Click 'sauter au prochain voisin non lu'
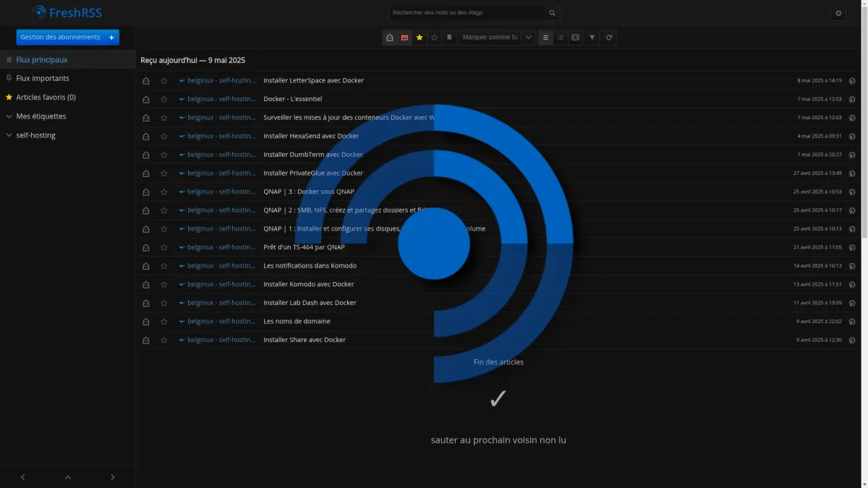The height and width of the screenshot is (488, 868). (498, 440)
